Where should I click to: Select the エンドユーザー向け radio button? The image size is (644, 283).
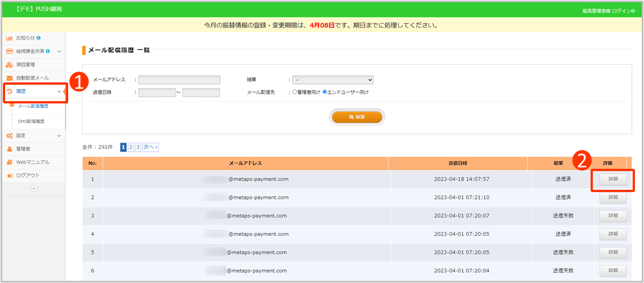tap(325, 92)
